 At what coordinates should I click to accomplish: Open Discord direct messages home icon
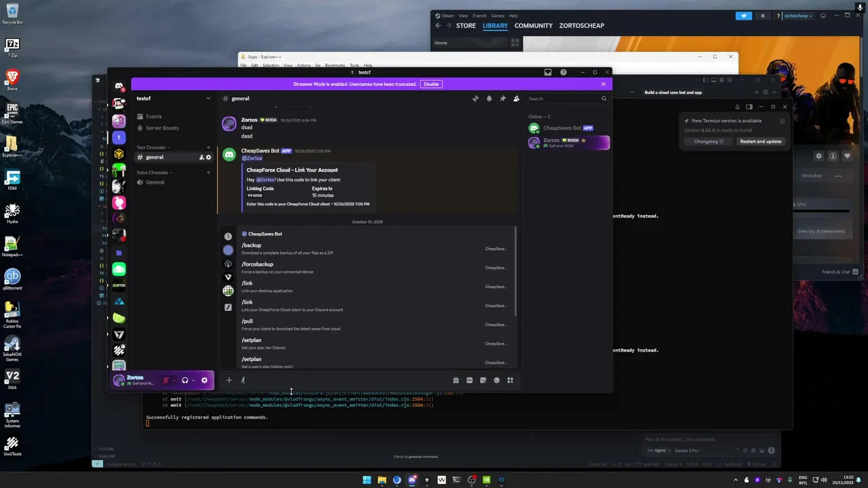pos(119,86)
